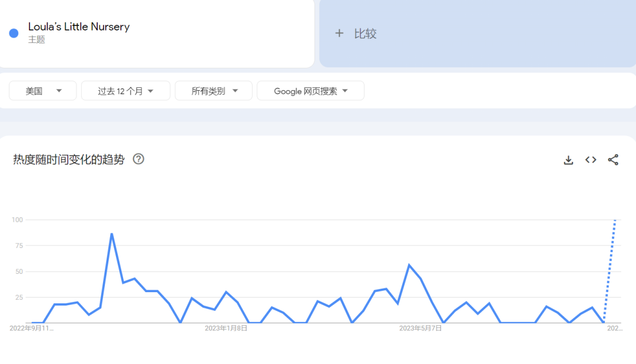Click the 2023年1月8日 axis date label

click(x=226, y=328)
